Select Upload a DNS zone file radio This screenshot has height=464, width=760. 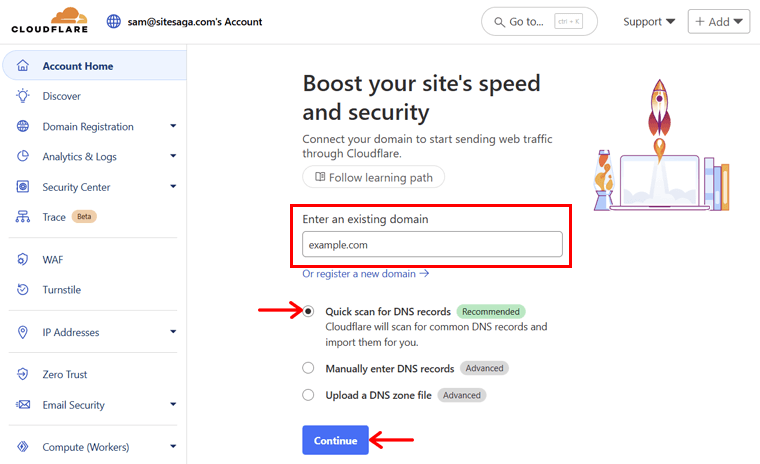tap(308, 395)
